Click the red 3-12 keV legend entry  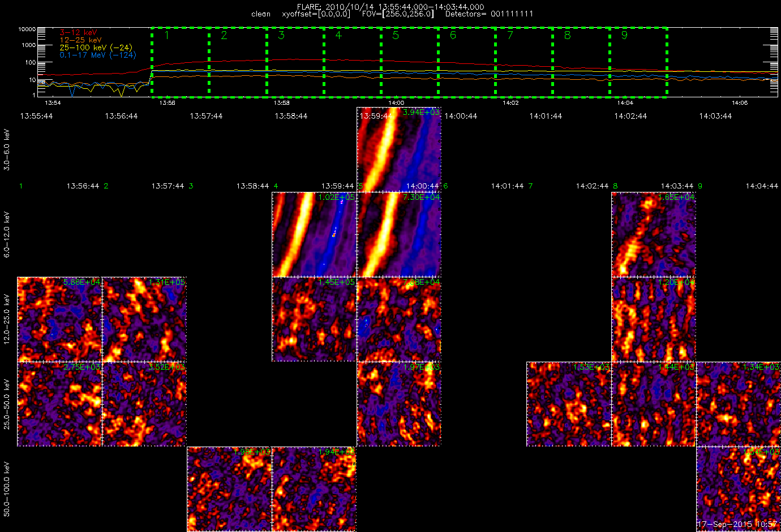pyautogui.click(x=79, y=33)
